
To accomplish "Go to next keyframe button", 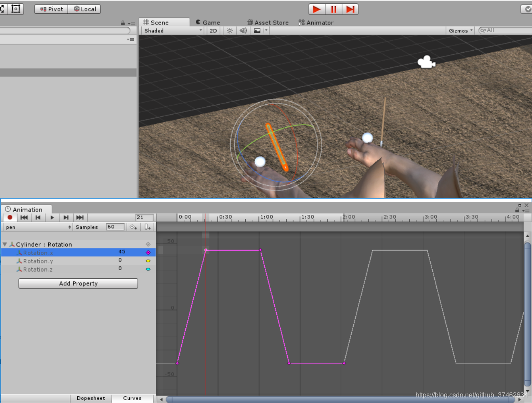I will pyautogui.click(x=66, y=217).
